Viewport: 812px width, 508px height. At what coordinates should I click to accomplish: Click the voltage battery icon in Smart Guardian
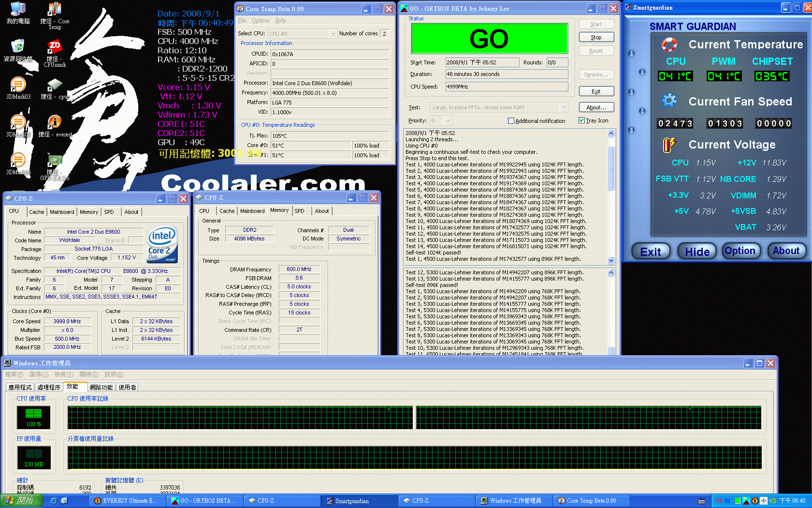click(x=670, y=145)
